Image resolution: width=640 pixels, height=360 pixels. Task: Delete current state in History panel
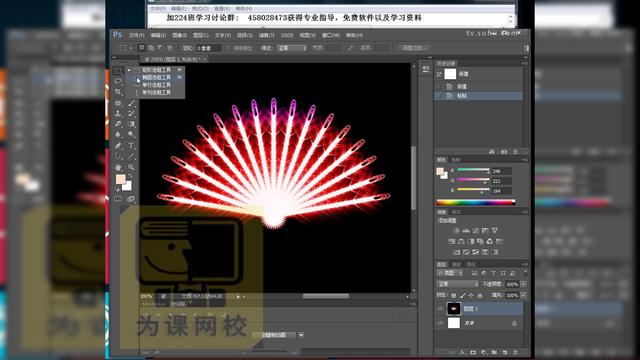tap(516, 152)
